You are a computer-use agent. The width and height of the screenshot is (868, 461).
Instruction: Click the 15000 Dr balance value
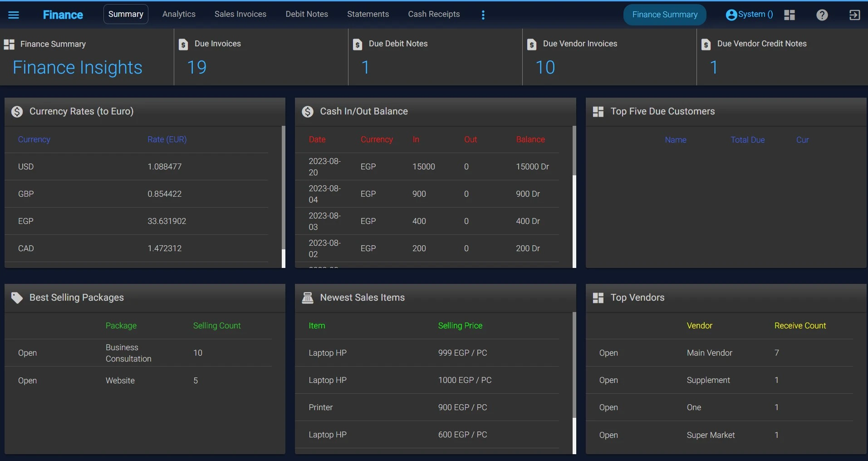point(532,167)
